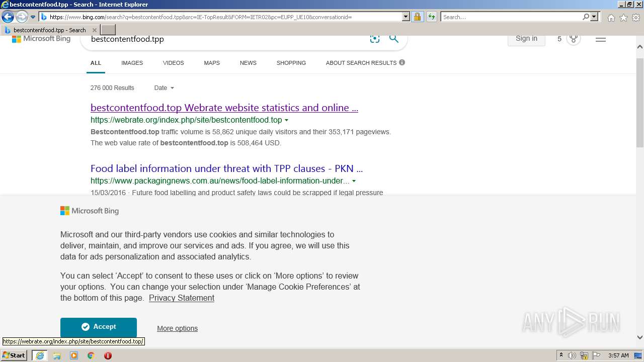Open the recent pages dropdown arrow

pyautogui.click(x=33, y=17)
